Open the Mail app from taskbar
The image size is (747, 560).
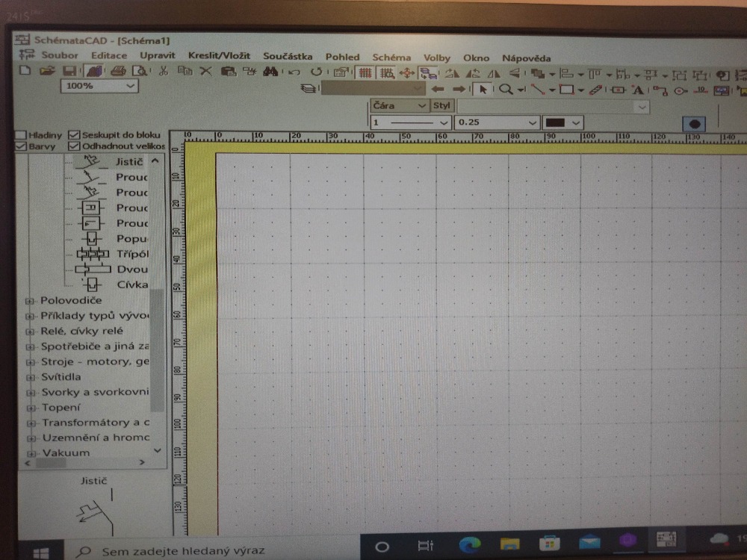tap(589, 541)
